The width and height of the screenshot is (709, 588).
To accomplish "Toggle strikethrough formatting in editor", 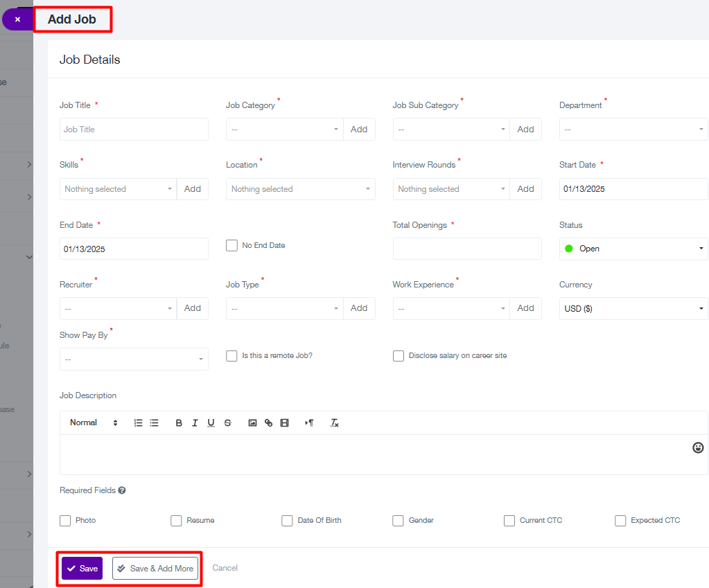I will [x=227, y=423].
